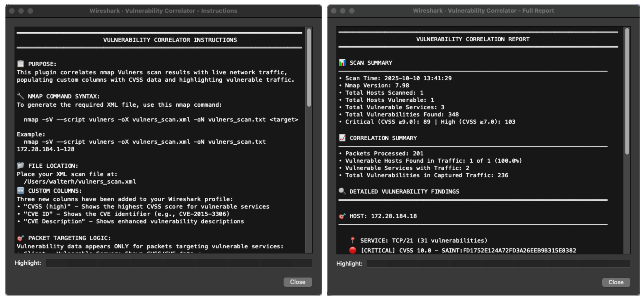The height and width of the screenshot is (300, 644).
Task: Click Highlight field in Full Report window
Action: (498, 263)
